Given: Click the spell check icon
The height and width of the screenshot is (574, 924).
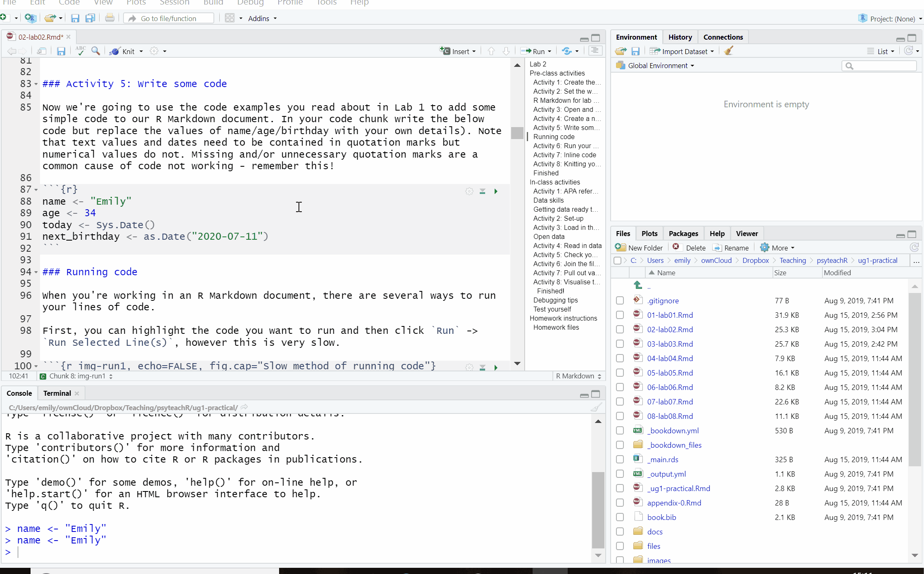Looking at the screenshot, I should tap(79, 51).
